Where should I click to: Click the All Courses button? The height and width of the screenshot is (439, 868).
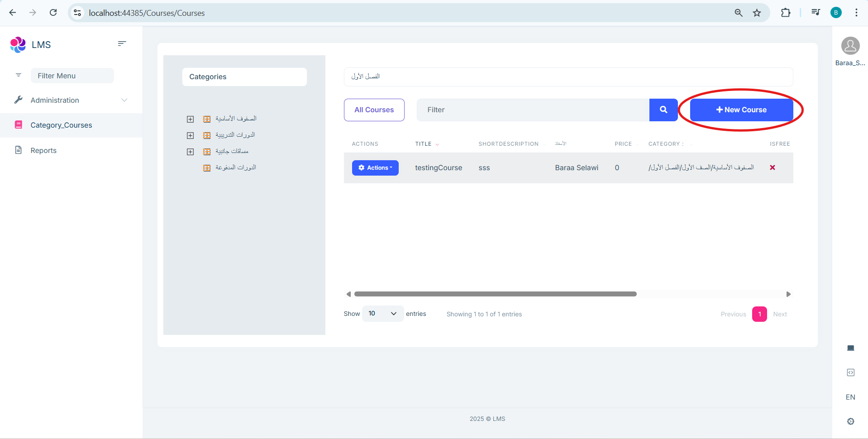[x=374, y=110]
